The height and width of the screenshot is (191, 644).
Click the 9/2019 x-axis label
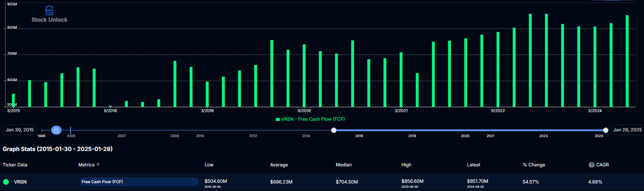(x=304, y=111)
